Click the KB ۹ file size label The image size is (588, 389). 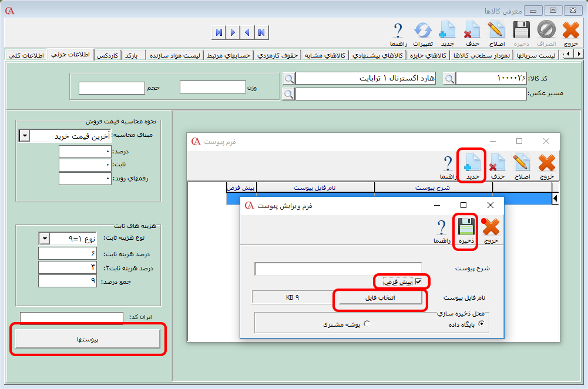coord(293,297)
